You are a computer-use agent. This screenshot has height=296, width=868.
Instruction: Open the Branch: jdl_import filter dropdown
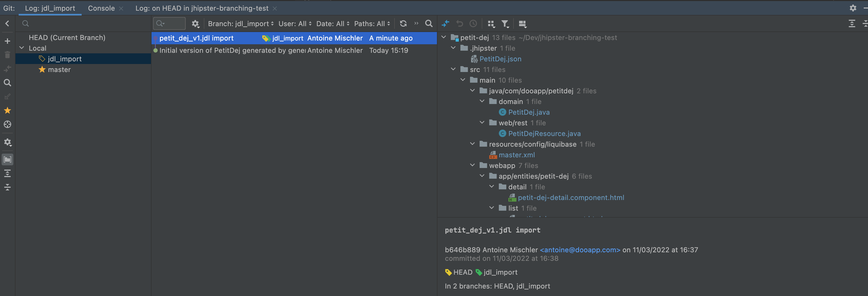click(241, 23)
